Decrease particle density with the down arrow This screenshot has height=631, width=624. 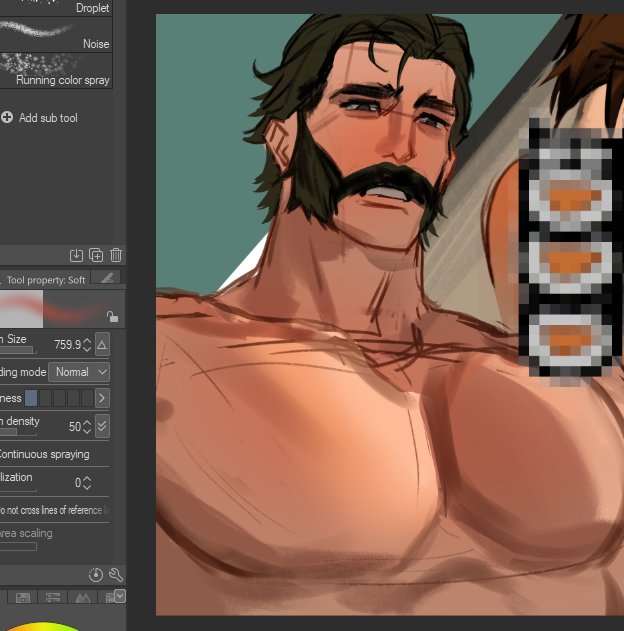pos(87,430)
